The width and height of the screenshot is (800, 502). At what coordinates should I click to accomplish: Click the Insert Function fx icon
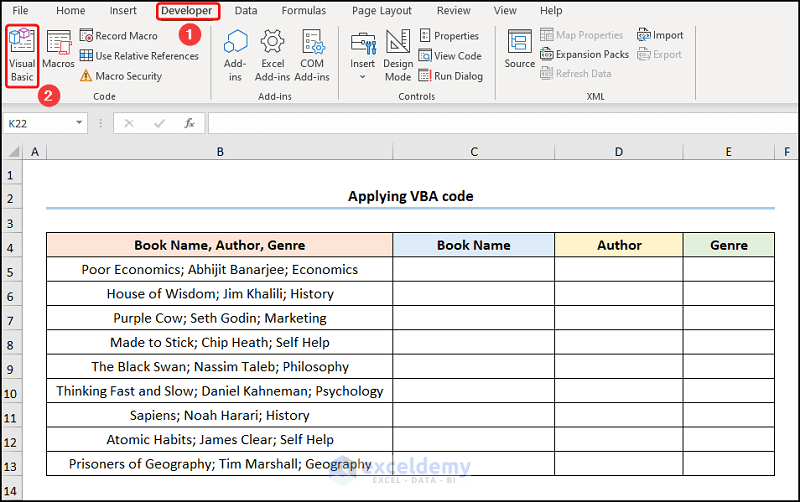189,123
